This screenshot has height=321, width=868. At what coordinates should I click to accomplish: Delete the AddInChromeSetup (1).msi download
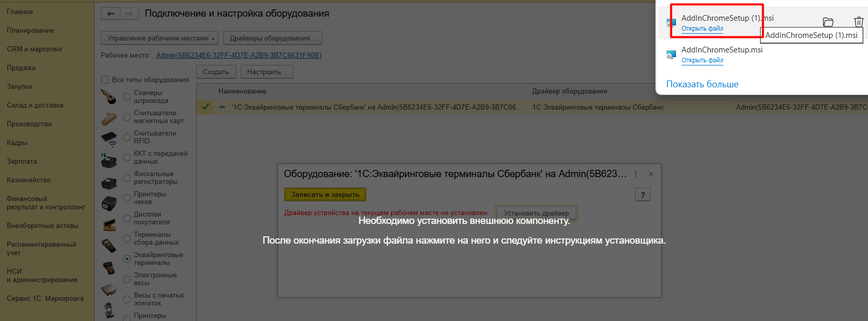click(x=859, y=22)
